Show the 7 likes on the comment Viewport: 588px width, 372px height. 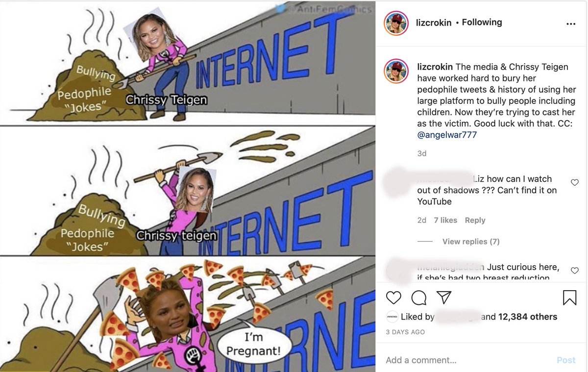[445, 221]
